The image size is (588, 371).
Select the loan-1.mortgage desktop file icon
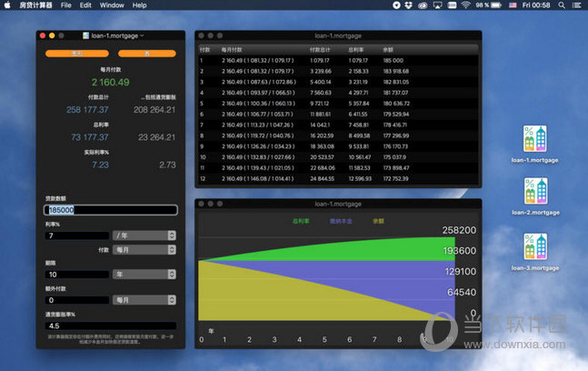coord(534,139)
